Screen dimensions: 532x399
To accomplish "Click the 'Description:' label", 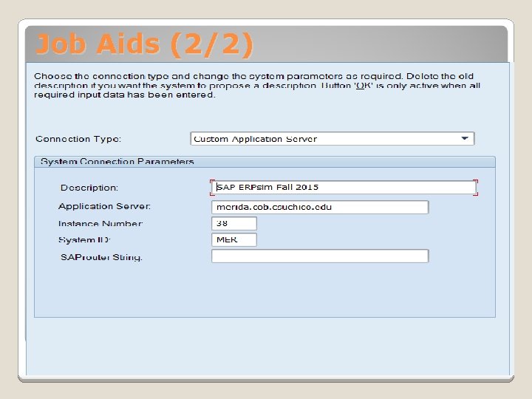I will click(89, 188).
